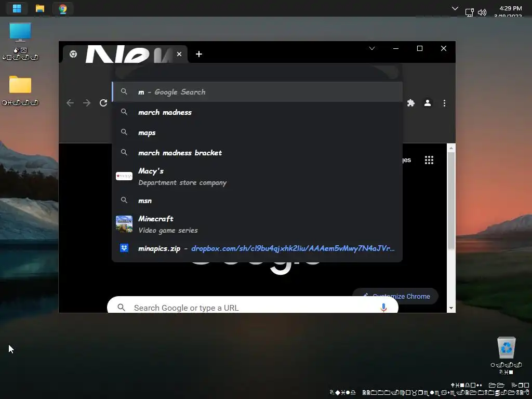Open the Chrome profile avatar
The width and height of the screenshot is (532, 399).
[428, 103]
